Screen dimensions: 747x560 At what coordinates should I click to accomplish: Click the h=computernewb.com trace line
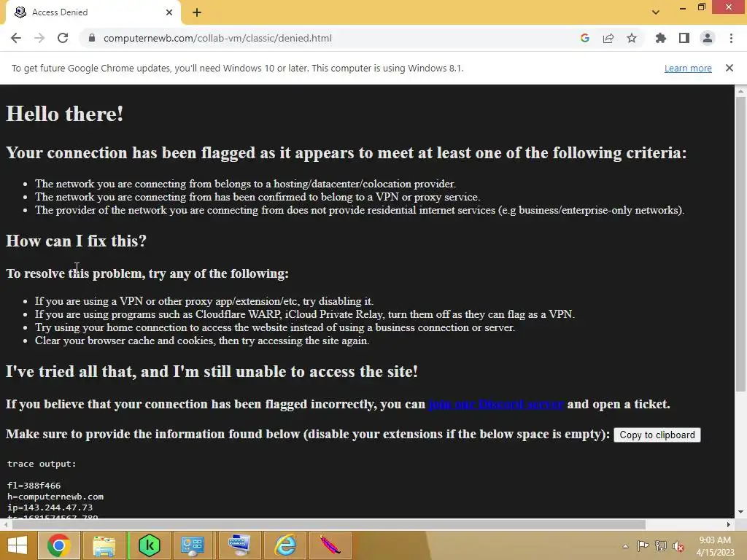tap(55, 497)
